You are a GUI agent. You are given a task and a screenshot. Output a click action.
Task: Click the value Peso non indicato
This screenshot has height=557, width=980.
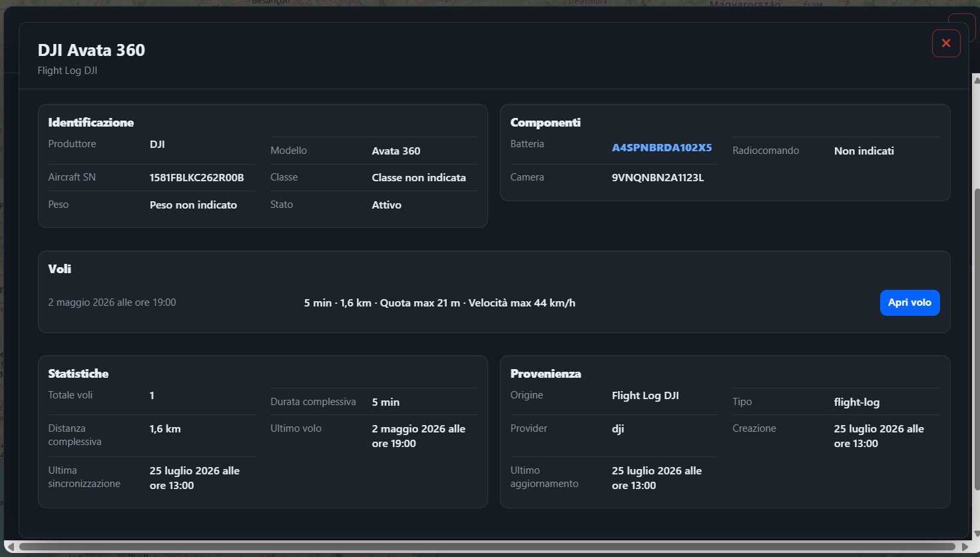[x=193, y=205]
